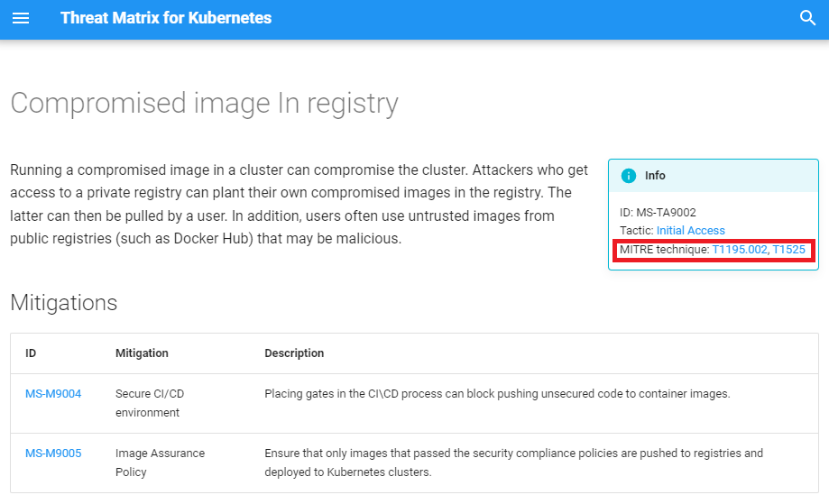Viewport: 829px width, 504px height.
Task: Open the hamburger navigation menu
Action: click(21, 18)
